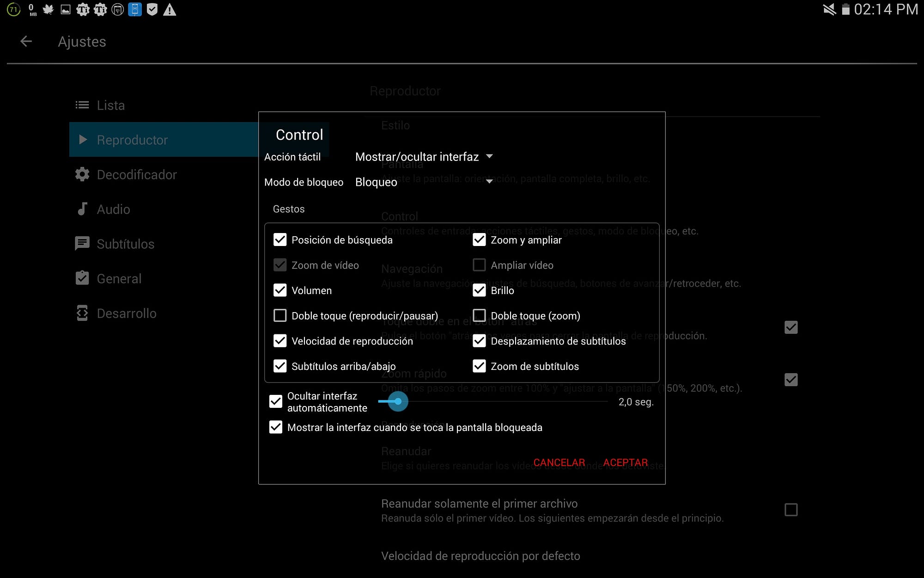Tap the first Ti gear notification icon
Image resolution: width=924 pixels, height=578 pixels.
83,9
